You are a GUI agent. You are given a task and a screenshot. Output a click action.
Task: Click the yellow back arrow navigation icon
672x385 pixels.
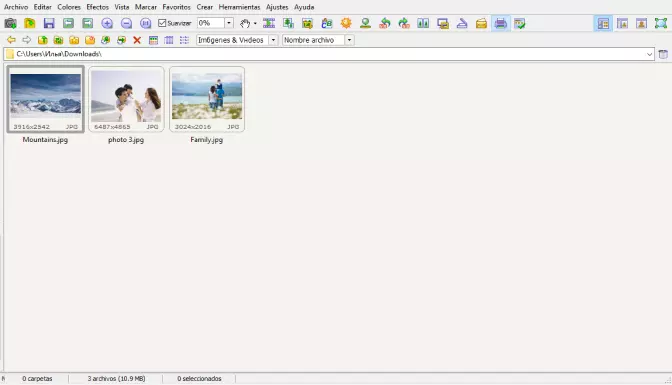pyautogui.click(x=11, y=40)
